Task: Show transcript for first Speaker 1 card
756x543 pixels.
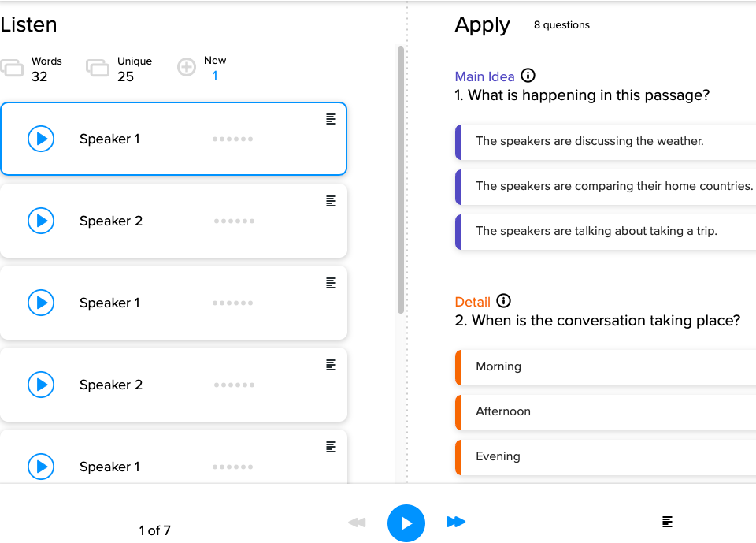Action: click(x=331, y=119)
